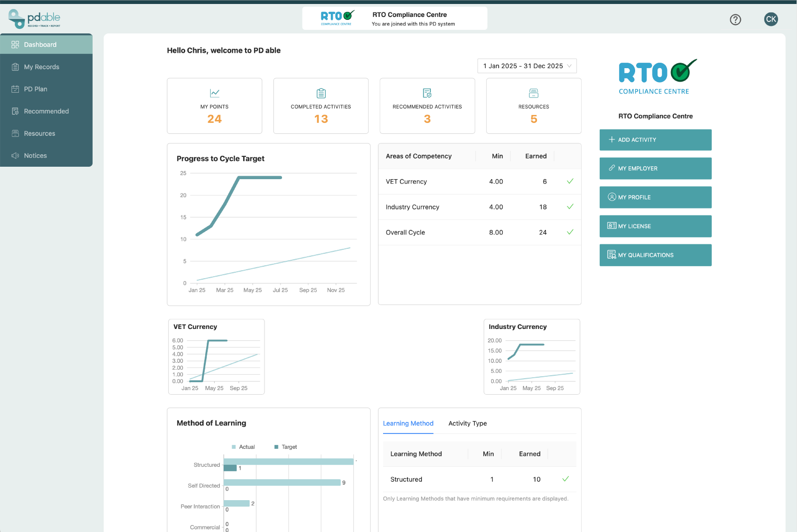Open the CK user avatar menu

pos(771,19)
